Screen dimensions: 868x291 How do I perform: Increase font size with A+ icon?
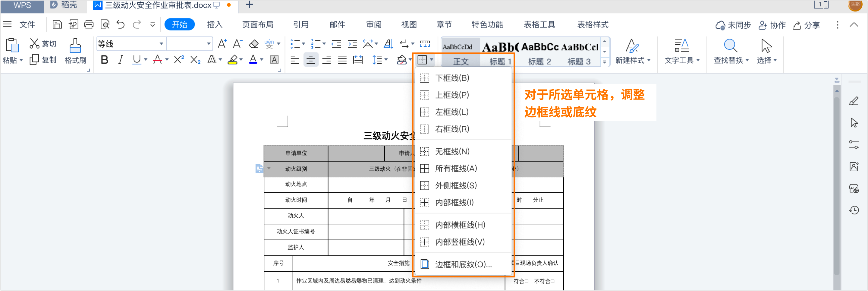222,44
